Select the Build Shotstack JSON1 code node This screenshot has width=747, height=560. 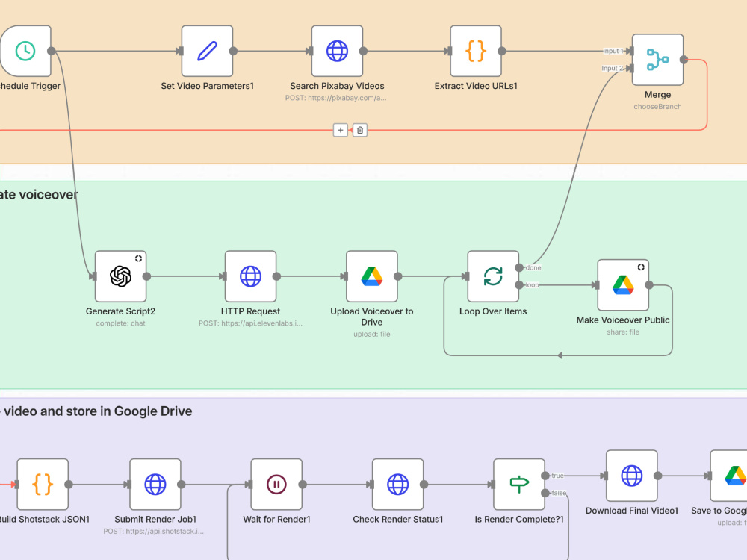click(x=43, y=485)
